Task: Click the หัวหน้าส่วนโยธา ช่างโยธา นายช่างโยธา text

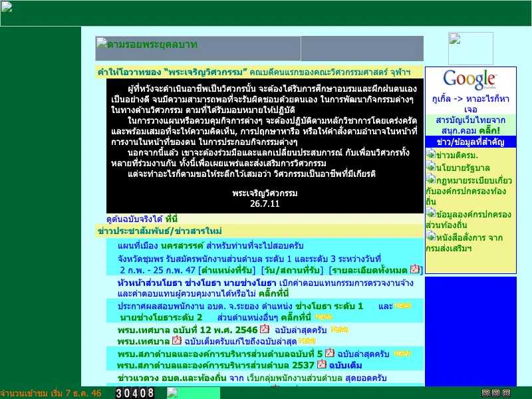Action: (x=197, y=283)
